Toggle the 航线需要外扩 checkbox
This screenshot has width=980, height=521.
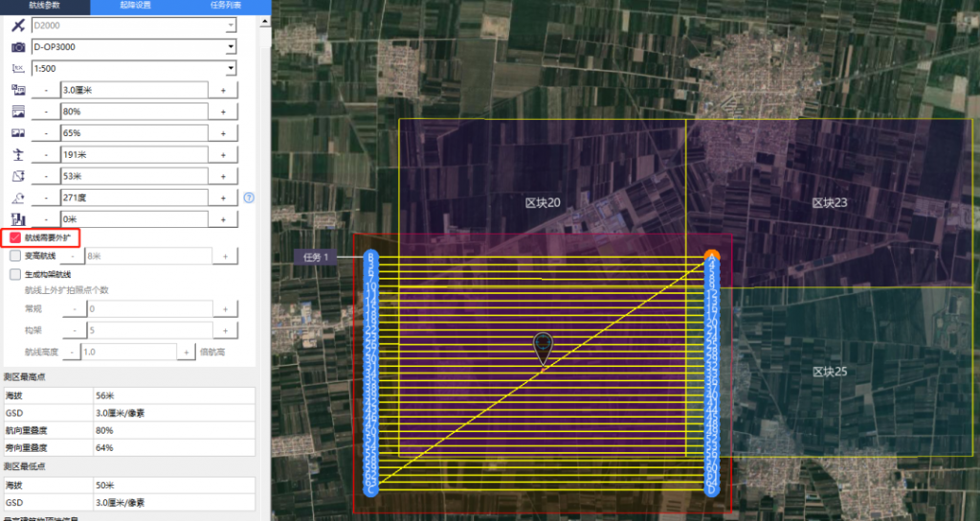point(15,238)
